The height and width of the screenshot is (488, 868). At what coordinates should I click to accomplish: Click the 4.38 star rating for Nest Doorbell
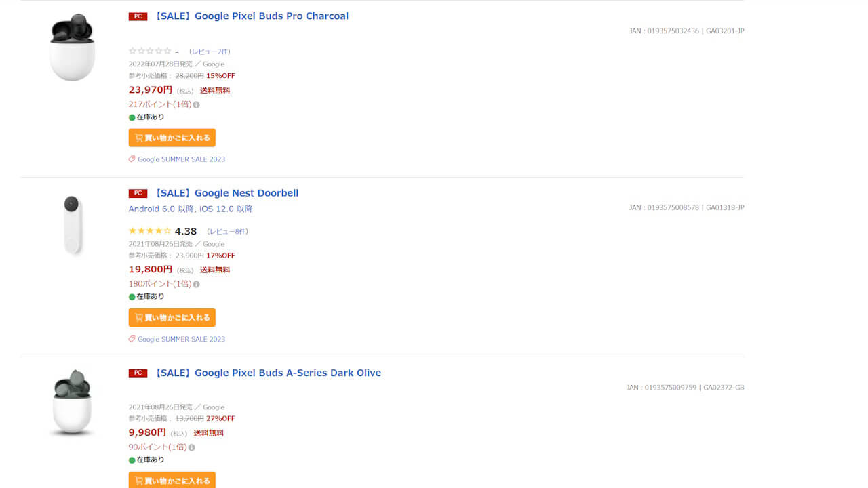[x=150, y=231]
